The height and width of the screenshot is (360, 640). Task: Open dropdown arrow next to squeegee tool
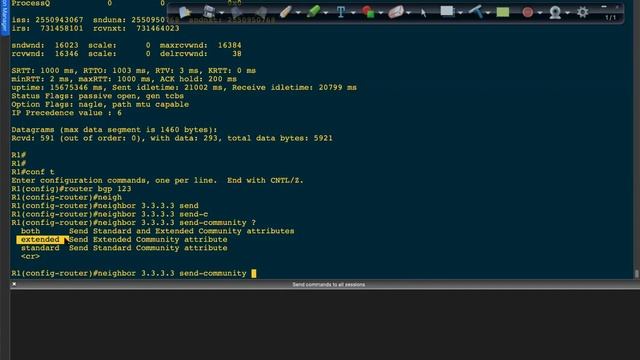(x=488, y=13)
